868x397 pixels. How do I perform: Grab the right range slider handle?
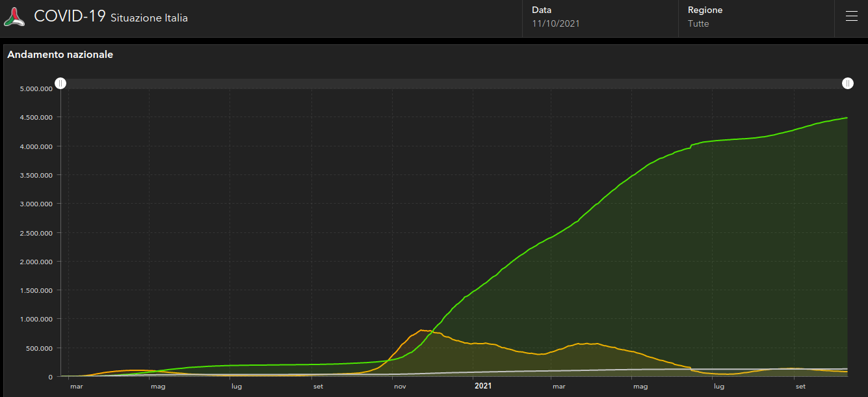tap(848, 83)
